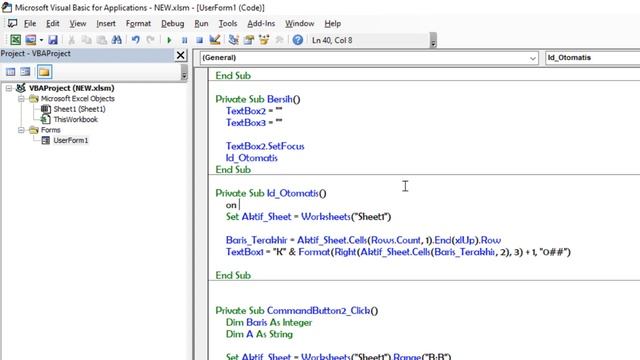The width and height of the screenshot is (640, 360).
Task: Select the Microsoft Excel Objects folder label
Action: click(78, 99)
